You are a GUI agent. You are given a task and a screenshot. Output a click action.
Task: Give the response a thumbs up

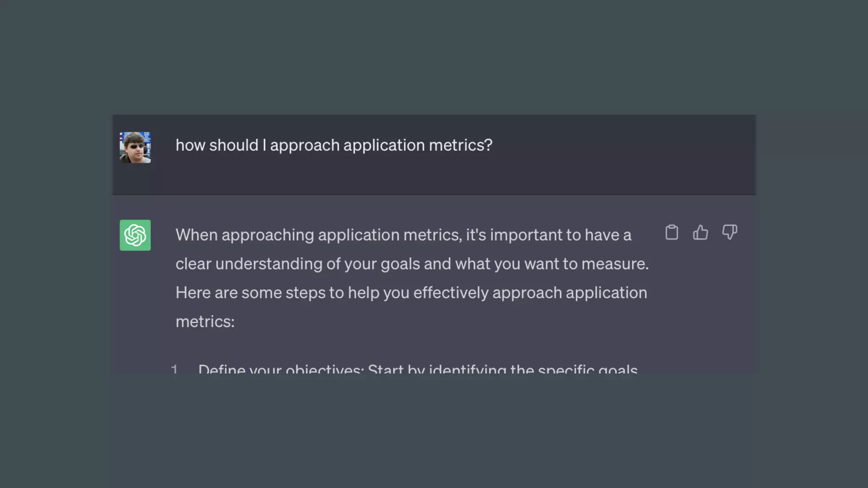[x=701, y=233]
